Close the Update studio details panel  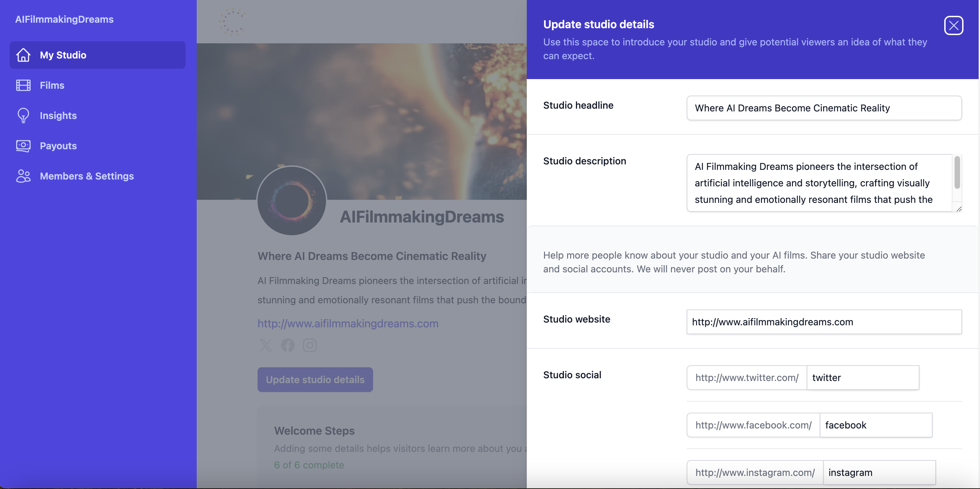click(954, 25)
